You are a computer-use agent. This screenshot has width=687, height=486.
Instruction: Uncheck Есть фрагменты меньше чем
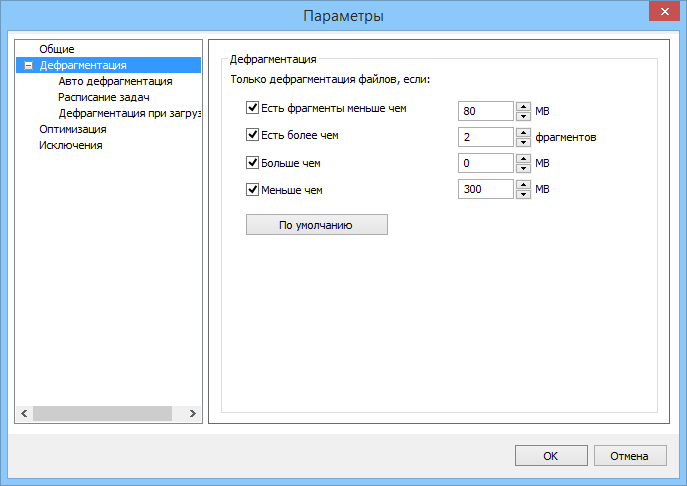(x=252, y=108)
